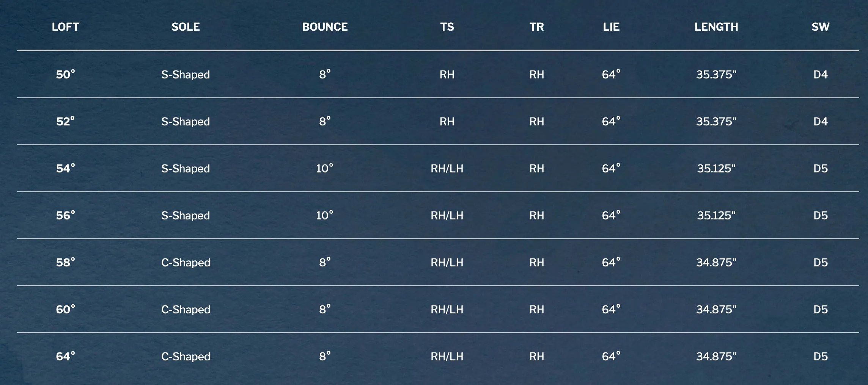
Task: Click the TR column header
Action: pos(536,27)
